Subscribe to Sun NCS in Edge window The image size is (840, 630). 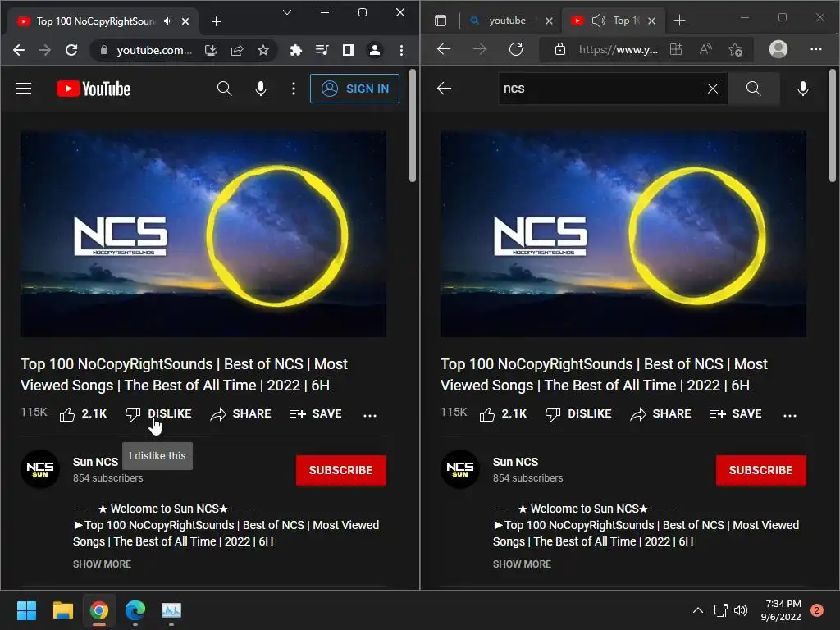pos(760,470)
